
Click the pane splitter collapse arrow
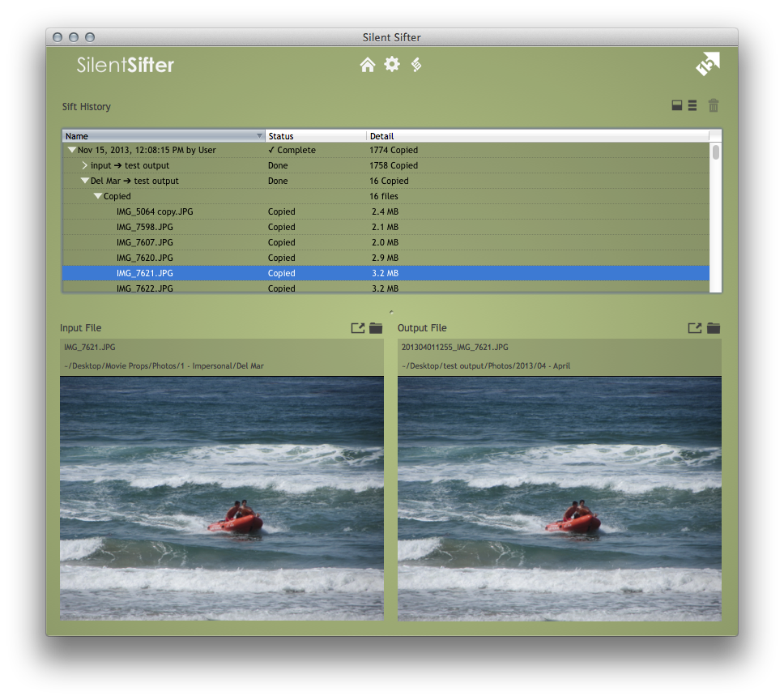pyautogui.click(x=391, y=312)
